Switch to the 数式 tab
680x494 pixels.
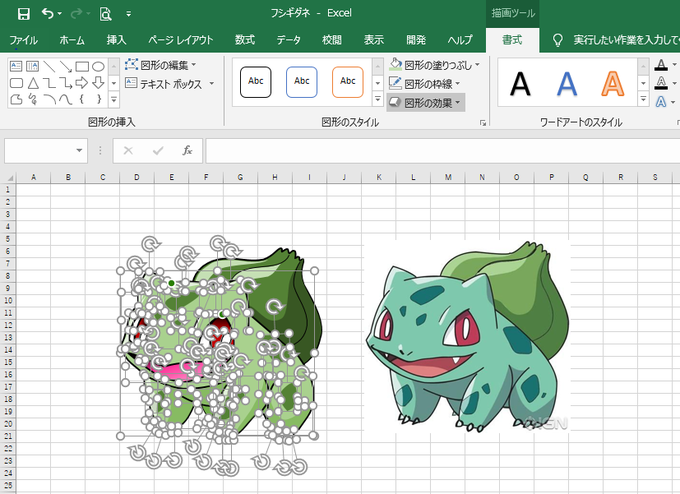click(x=245, y=40)
